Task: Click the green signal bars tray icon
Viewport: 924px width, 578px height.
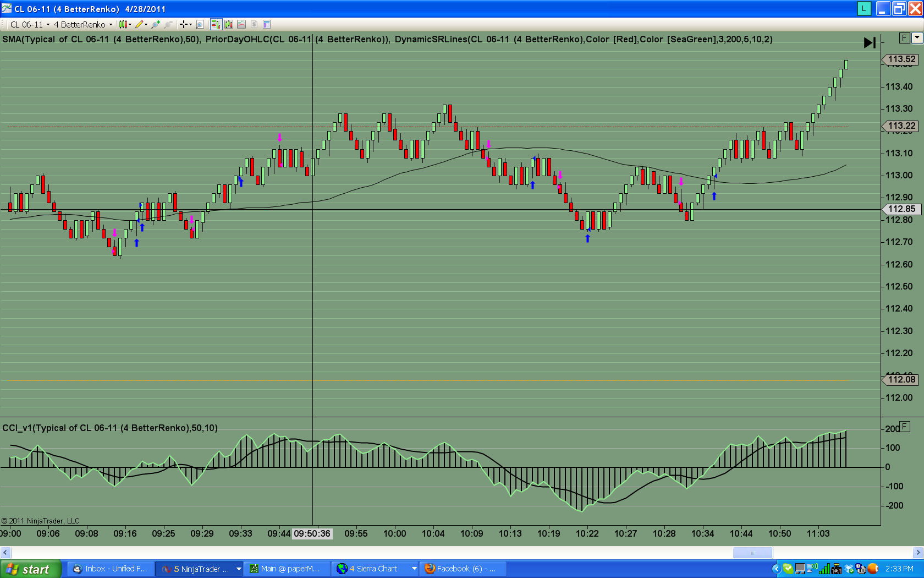Action: (824, 569)
